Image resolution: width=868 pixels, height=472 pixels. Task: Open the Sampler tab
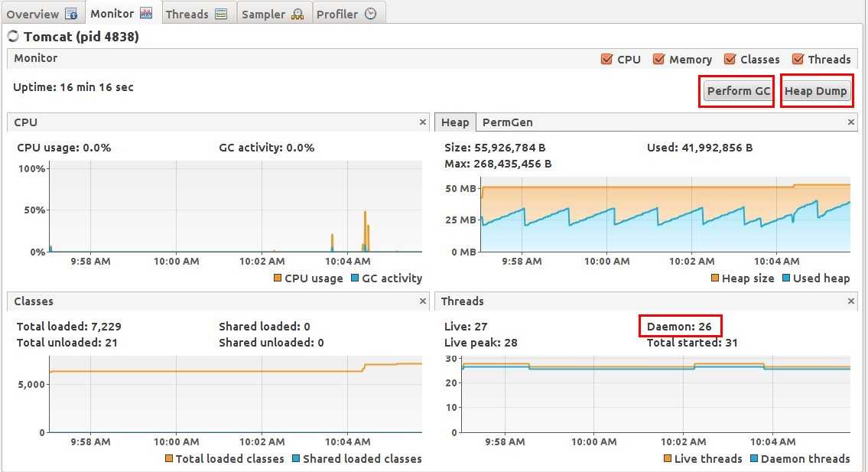273,13
